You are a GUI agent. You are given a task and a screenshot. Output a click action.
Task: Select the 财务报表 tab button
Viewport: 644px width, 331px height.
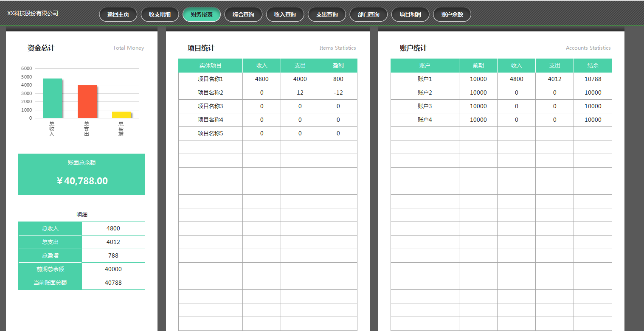click(202, 14)
